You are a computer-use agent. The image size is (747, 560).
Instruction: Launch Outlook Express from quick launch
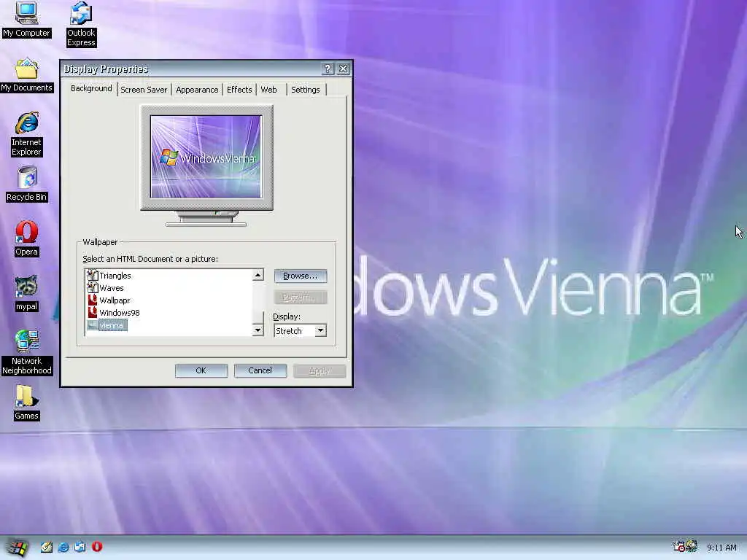pos(80,547)
